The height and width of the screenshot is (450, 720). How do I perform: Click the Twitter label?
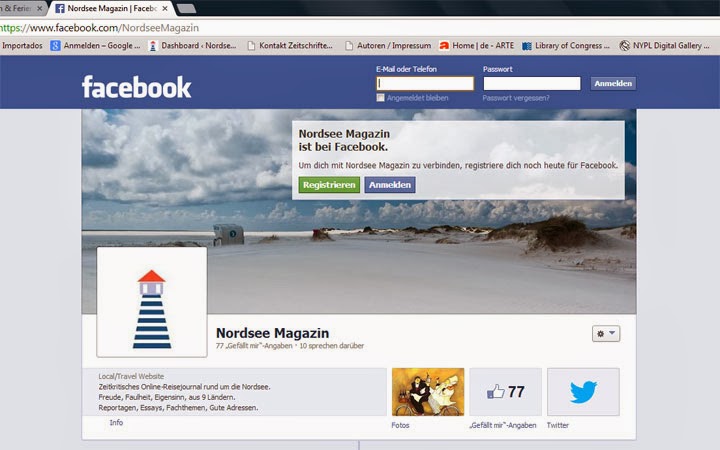pyautogui.click(x=557, y=425)
